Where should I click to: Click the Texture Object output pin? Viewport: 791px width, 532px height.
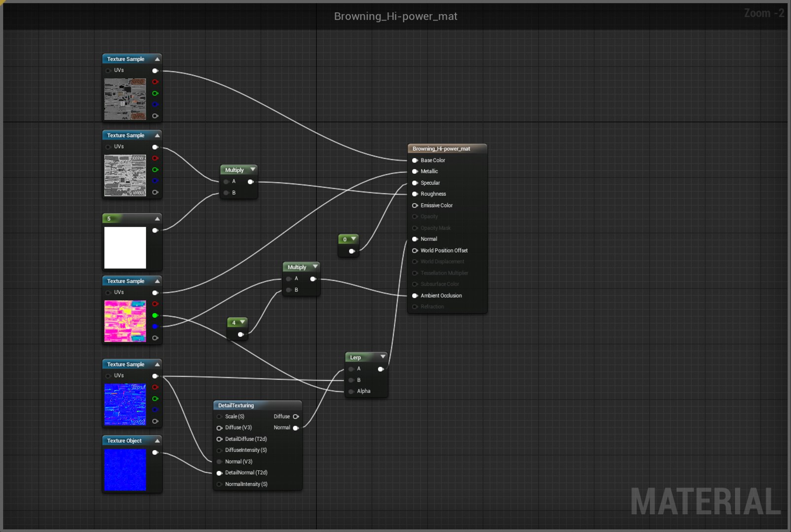(155, 453)
